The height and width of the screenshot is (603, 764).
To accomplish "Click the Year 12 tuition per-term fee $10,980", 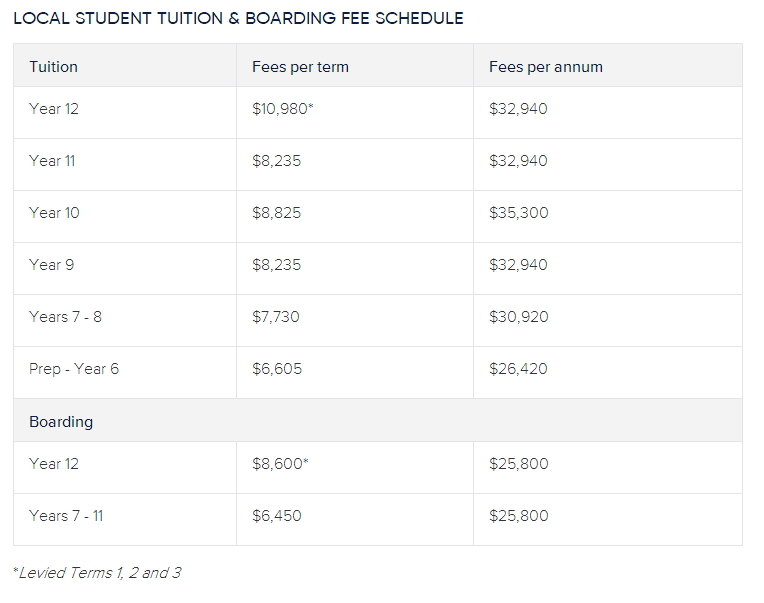I will pyautogui.click(x=282, y=109).
